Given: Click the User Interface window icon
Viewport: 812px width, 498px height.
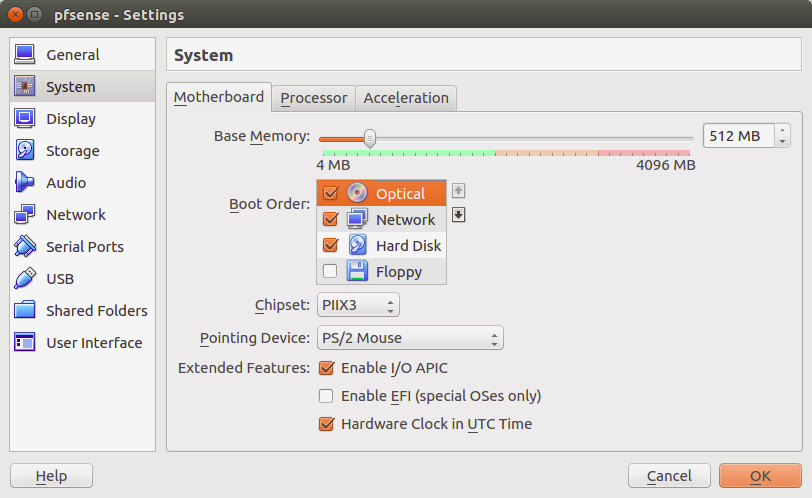Looking at the screenshot, I should pyautogui.click(x=24, y=342).
